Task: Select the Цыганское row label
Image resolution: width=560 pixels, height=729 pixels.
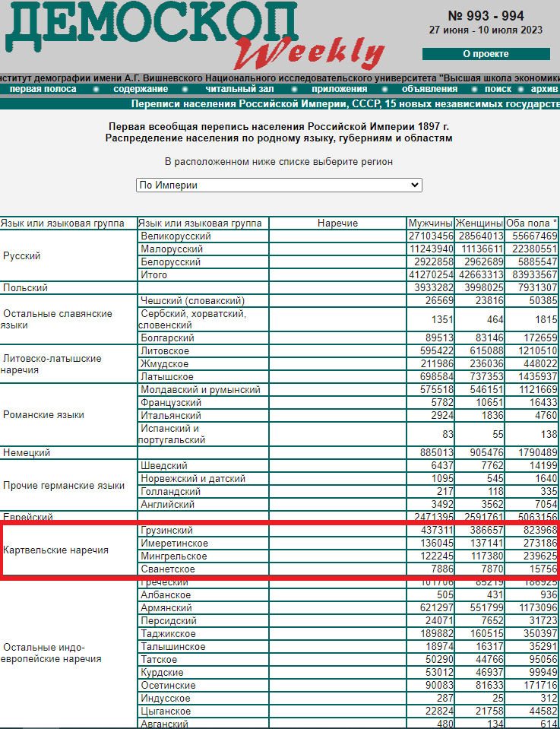Action: [166, 712]
